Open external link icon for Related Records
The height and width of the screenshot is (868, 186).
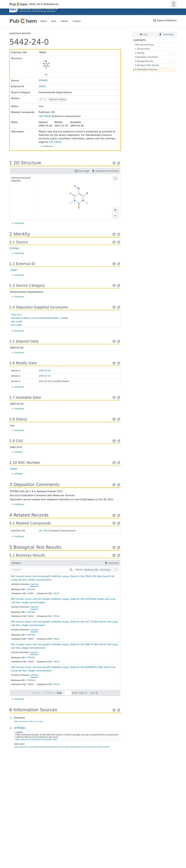(118, 516)
